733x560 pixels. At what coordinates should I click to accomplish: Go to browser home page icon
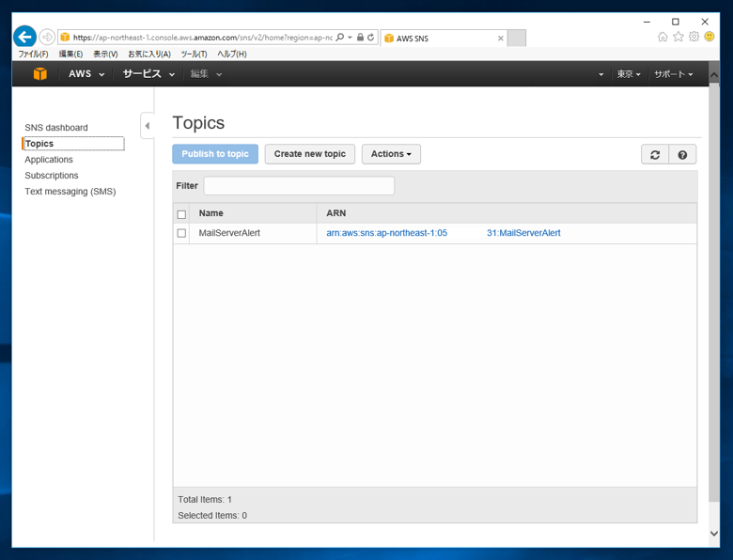663,37
